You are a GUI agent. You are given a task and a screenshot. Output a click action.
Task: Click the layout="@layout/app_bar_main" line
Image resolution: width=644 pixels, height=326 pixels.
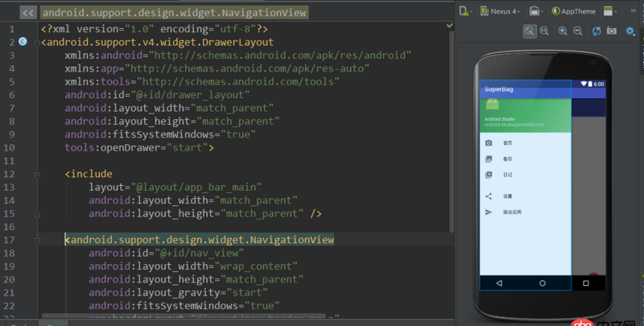[175, 188]
